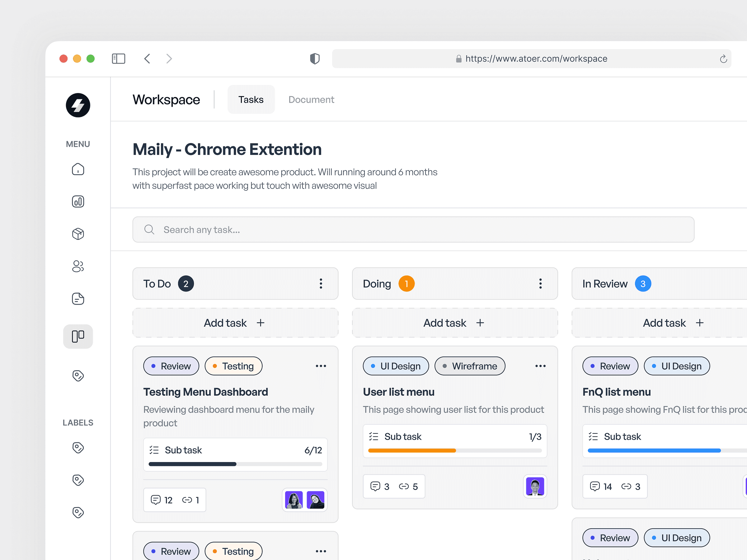Image resolution: width=747 pixels, height=560 pixels.
Task: Select the analytics/chart sidebar icon
Action: click(x=78, y=202)
